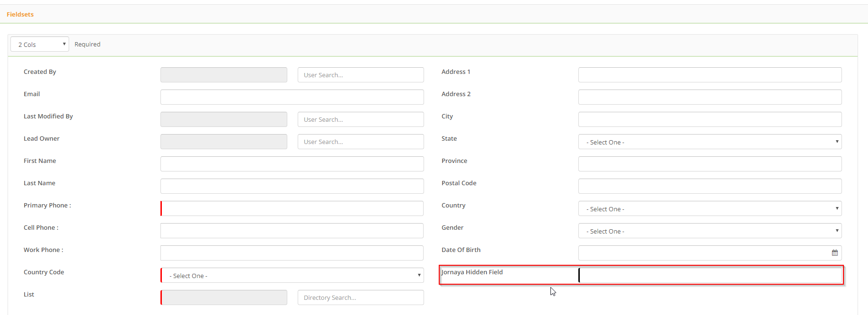Click the Postal Code input field
Screen dimensions: 868x315
click(710, 186)
